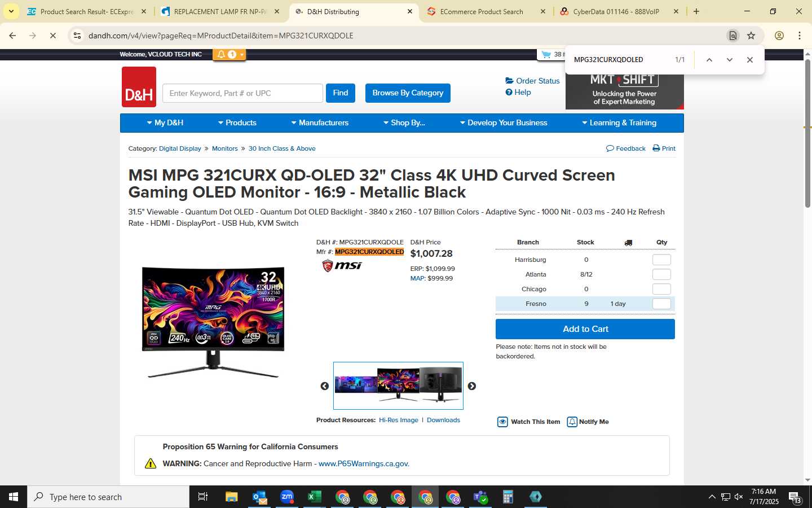Open Calculator from taskbar
This screenshot has width=812, height=508.
click(508, 497)
